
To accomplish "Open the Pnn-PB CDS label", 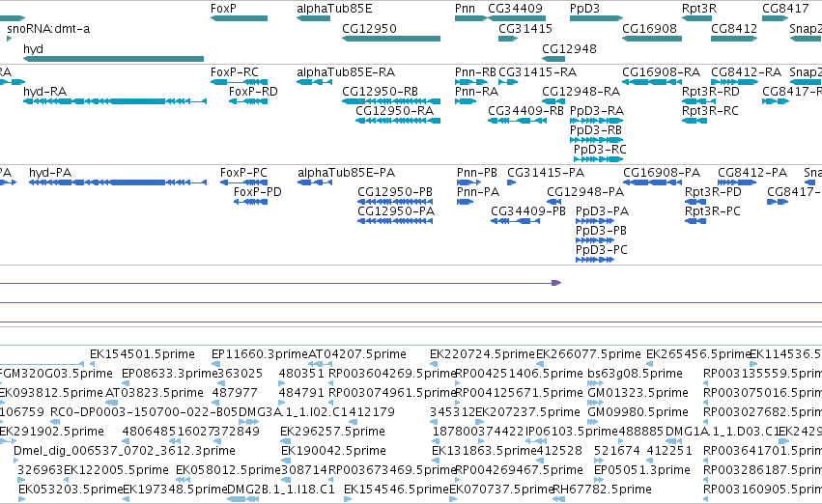I will 477,173.
